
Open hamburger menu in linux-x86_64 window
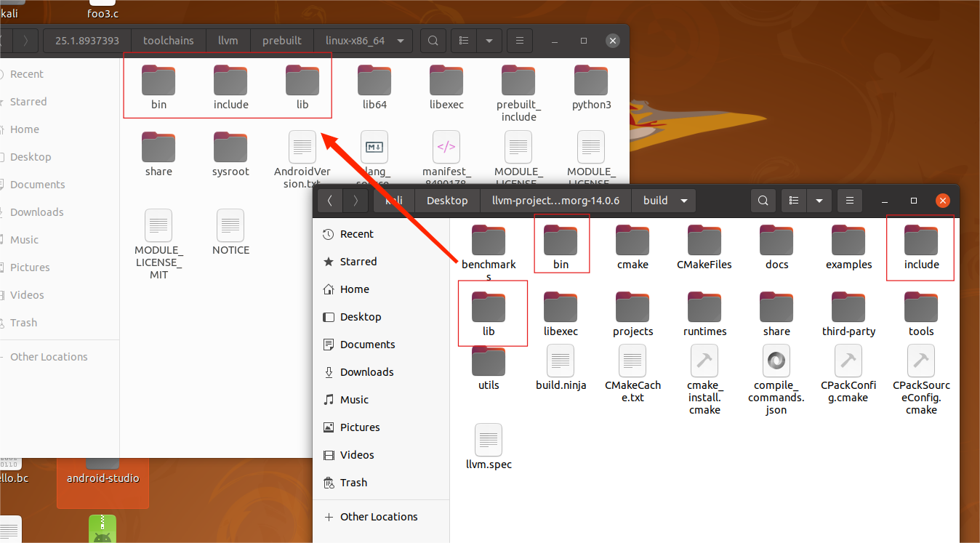click(x=519, y=41)
